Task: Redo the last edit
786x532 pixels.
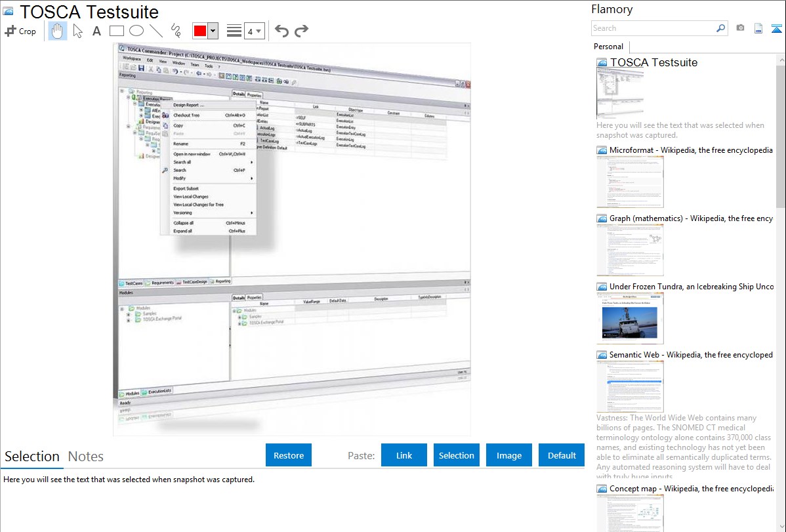Action: [x=301, y=31]
